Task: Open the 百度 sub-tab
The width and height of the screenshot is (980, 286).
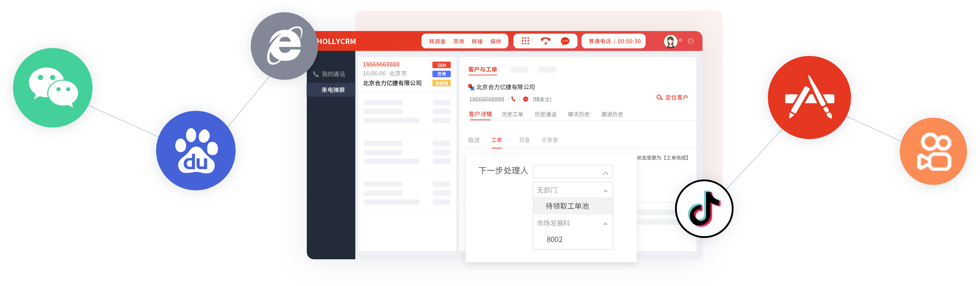Action: 524,140
